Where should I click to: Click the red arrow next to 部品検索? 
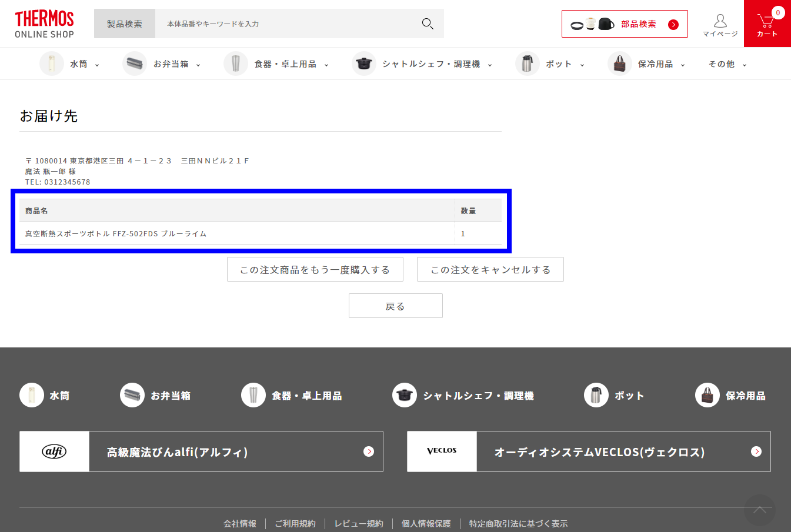point(673,24)
